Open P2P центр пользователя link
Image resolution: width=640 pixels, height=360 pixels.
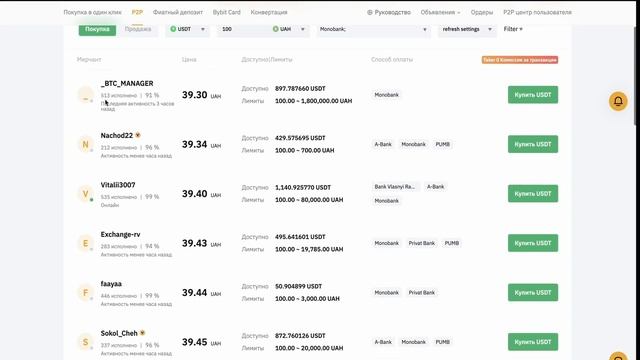[x=537, y=12]
